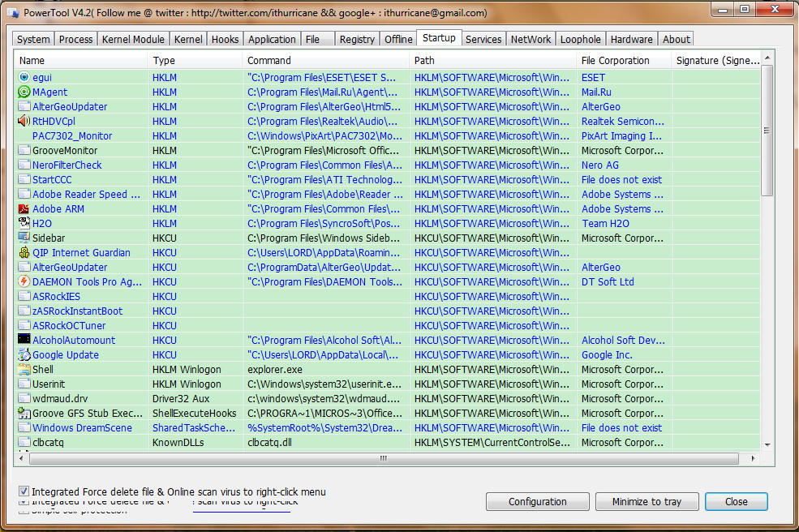799x532 pixels.
Task: Click the clbcatq entry icon
Action: 24,442
